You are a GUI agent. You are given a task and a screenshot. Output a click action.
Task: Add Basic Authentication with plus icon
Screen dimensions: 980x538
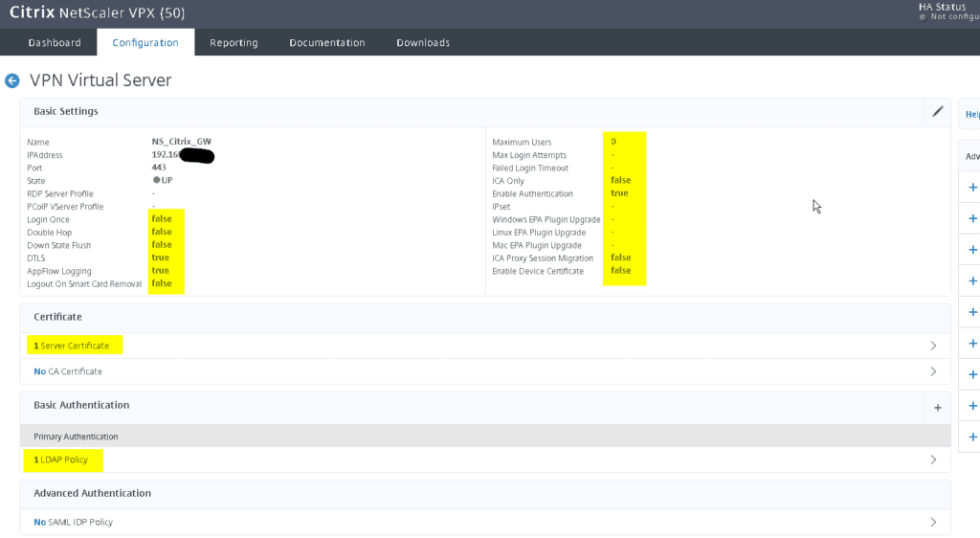[938, 408]
